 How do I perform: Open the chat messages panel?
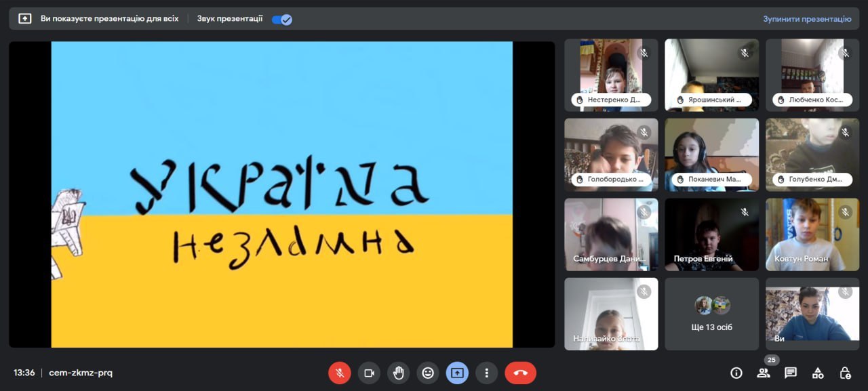point(791,373)
